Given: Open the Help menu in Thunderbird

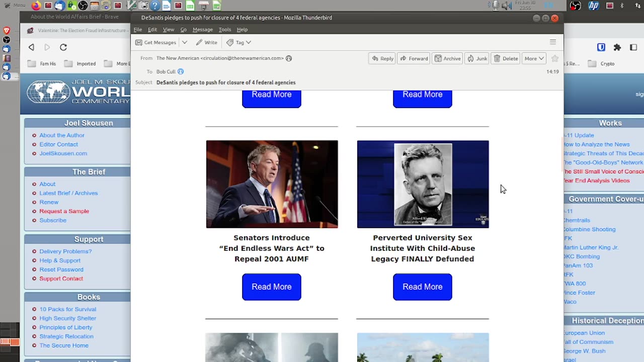Looking at the screenshot, I should [242, 30].
